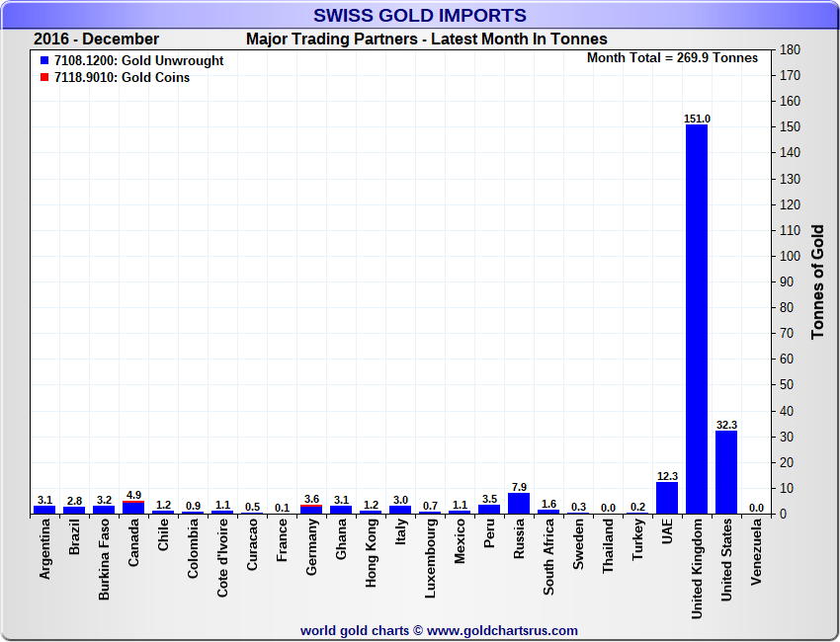The height and width of the screenshot is (642, 840).
Task: Click the 2016 - December date label
Action: click(x=96, y=40)
